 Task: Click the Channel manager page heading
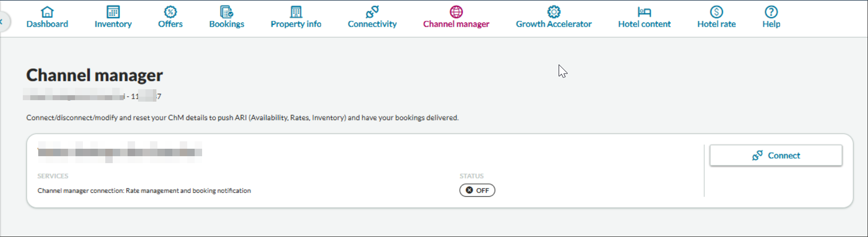tap(94, 75)
